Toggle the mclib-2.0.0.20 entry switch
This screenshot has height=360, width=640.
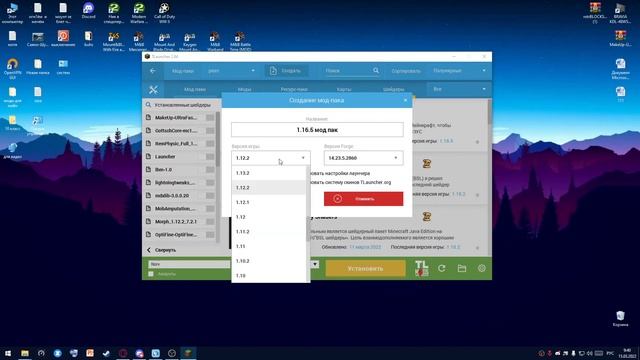point(210,196)
